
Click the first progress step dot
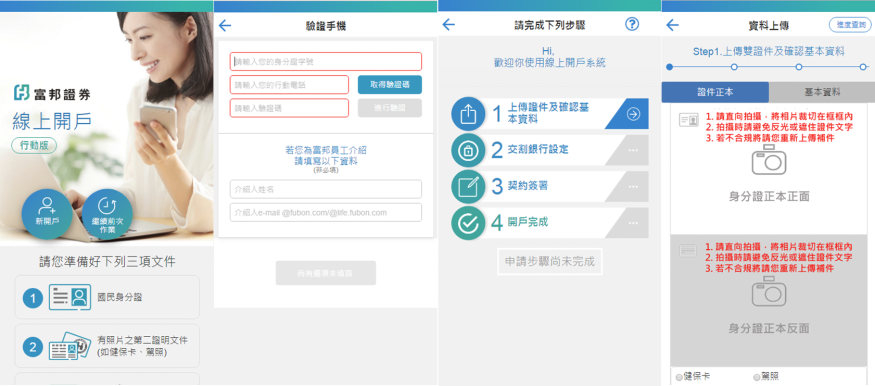coord(670,67)
